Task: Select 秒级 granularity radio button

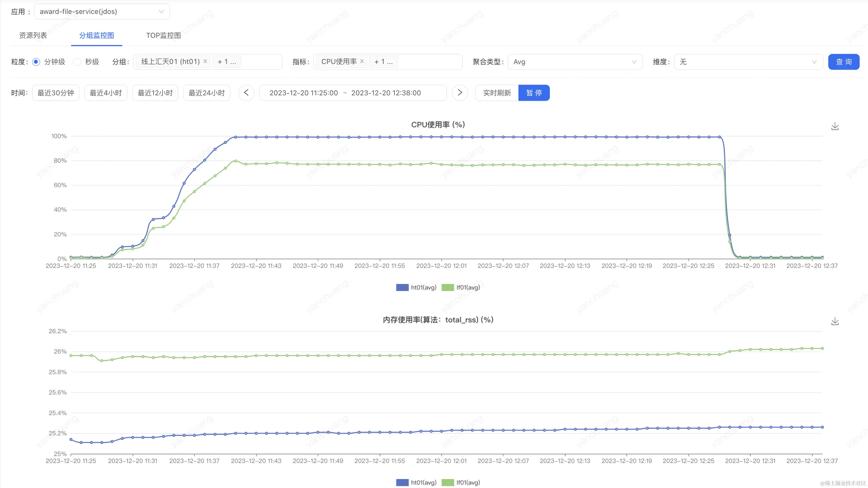Action: coord(77,62)
